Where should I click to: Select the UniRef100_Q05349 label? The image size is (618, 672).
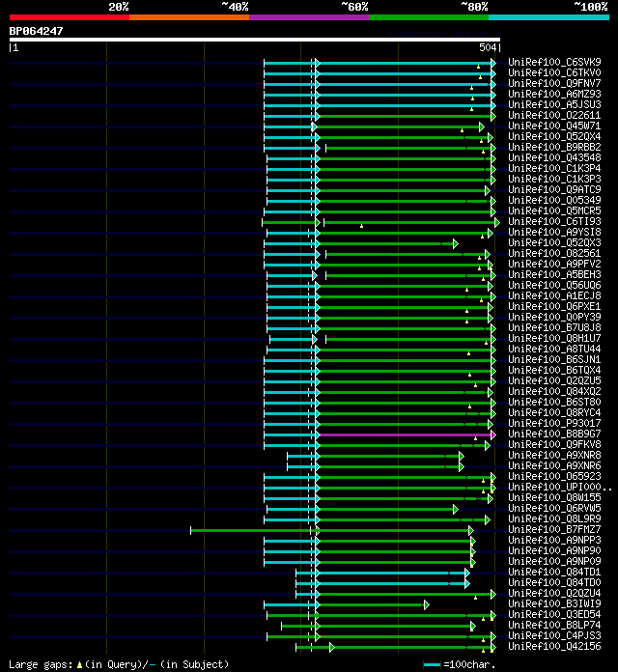[554, 200]
